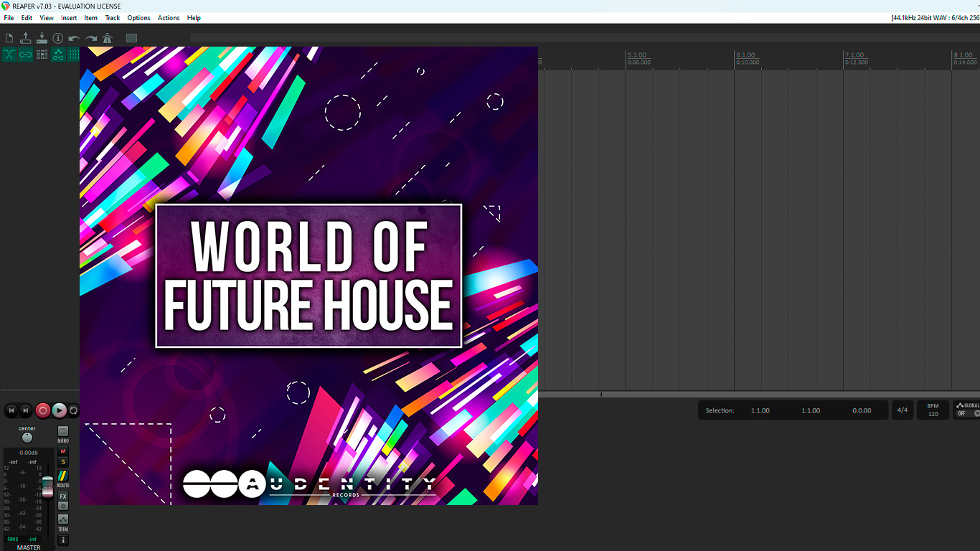Image resolution: width=980 pixels, height=551 pixels.
Task: Toggle auto-crossfade button in the toolbar
Action: [9, 55]
